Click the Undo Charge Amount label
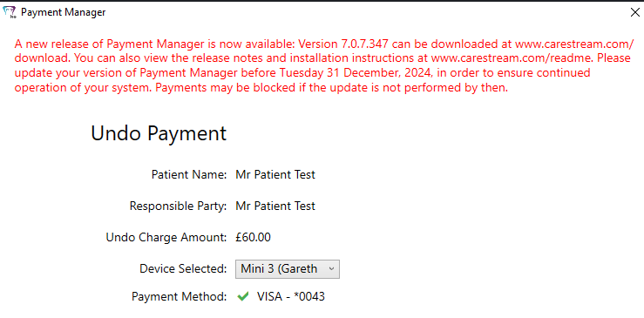The width and height of the screenshot is (644, 318). (x=166, y=237)
